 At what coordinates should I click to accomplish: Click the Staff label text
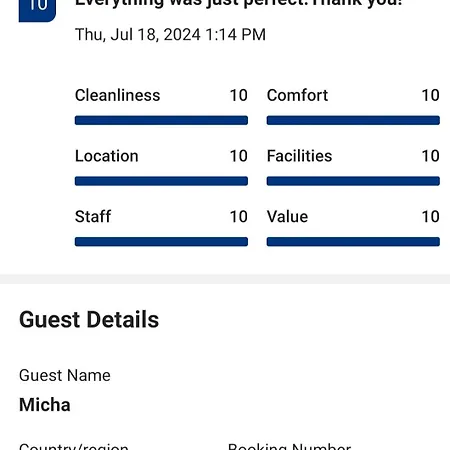coord(93,217)
